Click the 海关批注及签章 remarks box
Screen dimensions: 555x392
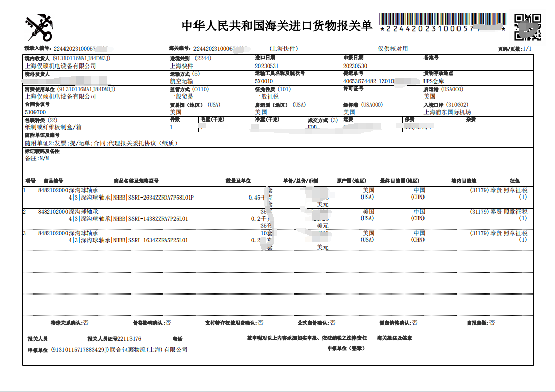452,350
